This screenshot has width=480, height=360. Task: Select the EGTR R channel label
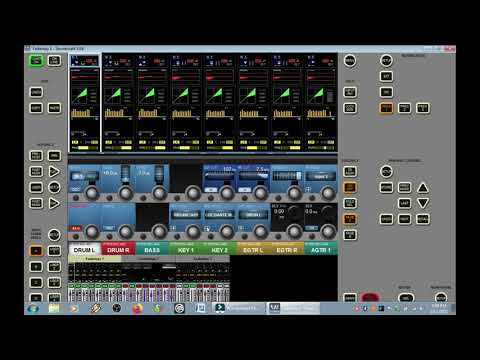[287, 249]
